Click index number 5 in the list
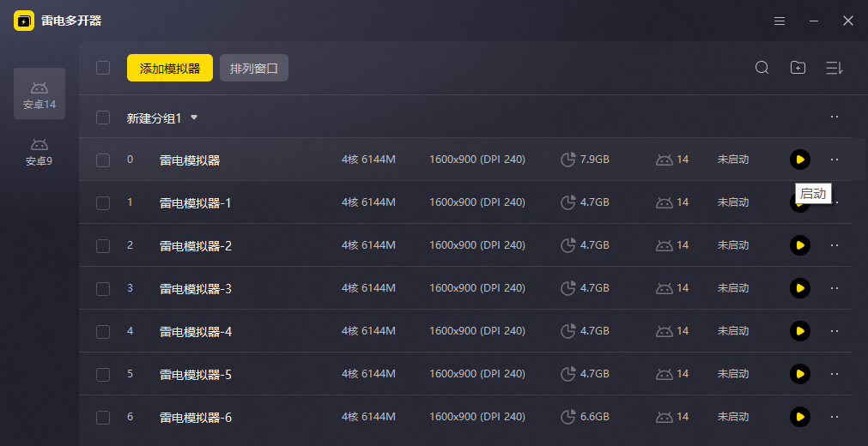The height and width of the screenshot is (446, 868). (x=131, y=373)
